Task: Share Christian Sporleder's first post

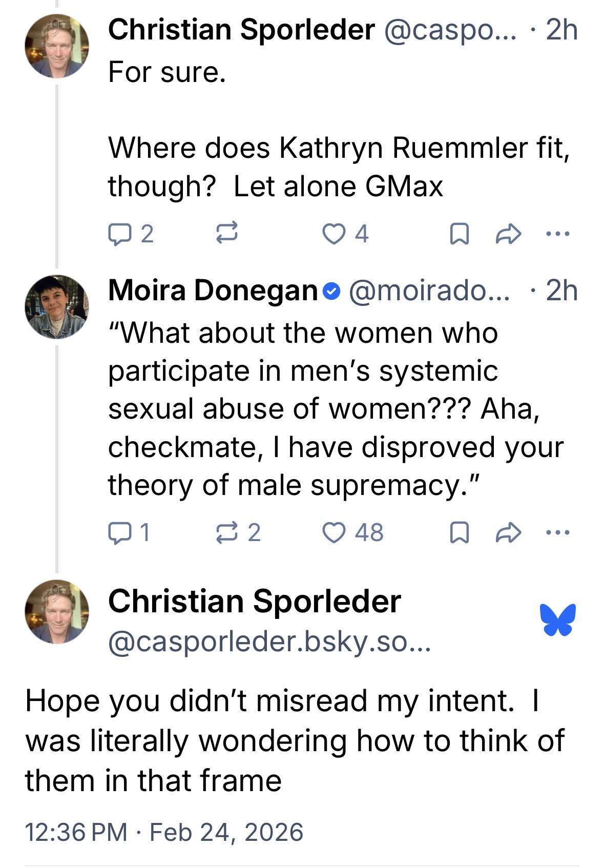Action: (509, 235)
